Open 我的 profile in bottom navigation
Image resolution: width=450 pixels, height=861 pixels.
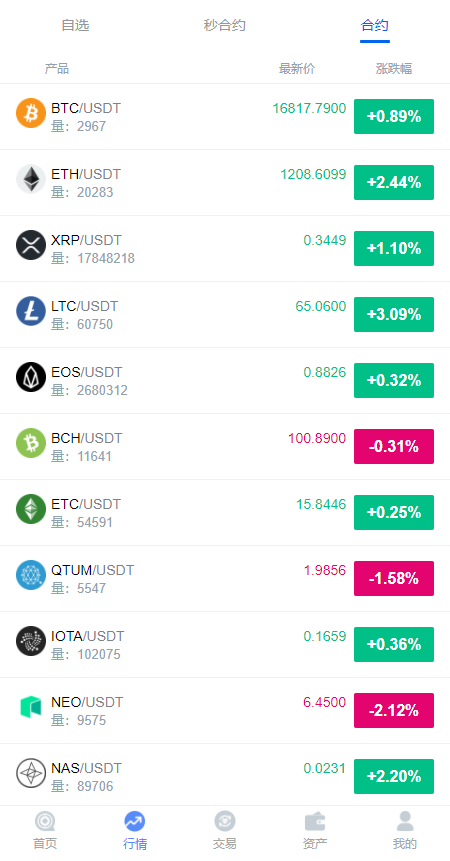click(405, 831)
